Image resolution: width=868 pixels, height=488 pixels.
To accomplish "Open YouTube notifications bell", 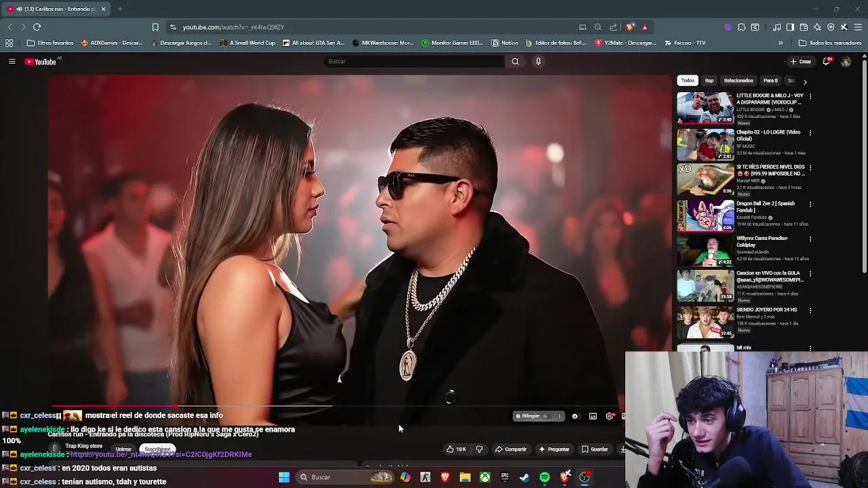I will (827, 62).
